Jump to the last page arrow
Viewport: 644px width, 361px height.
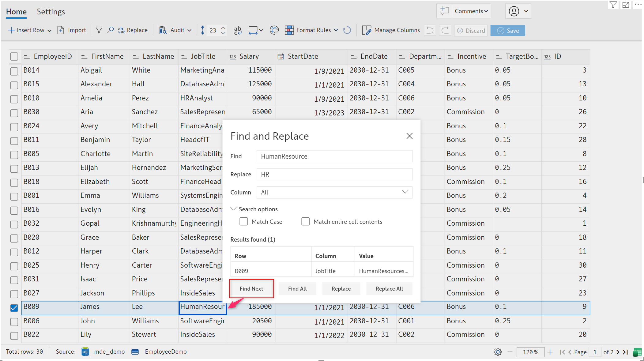point(625,352)
